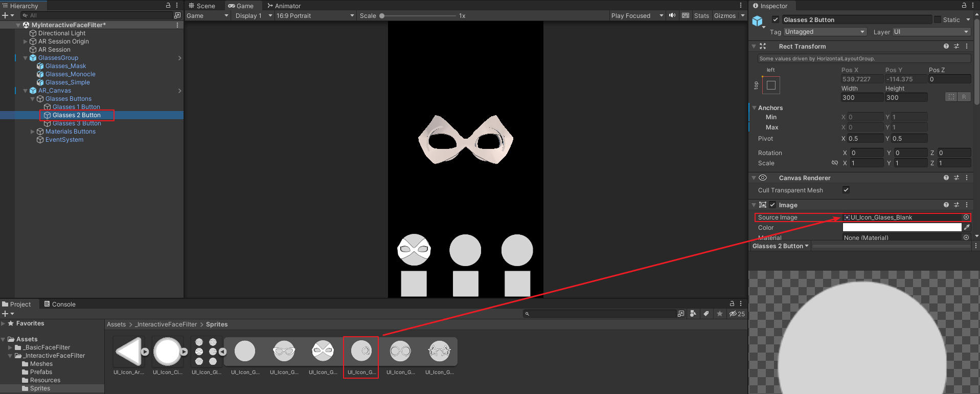Open the Game view mode dropdown

208,15
